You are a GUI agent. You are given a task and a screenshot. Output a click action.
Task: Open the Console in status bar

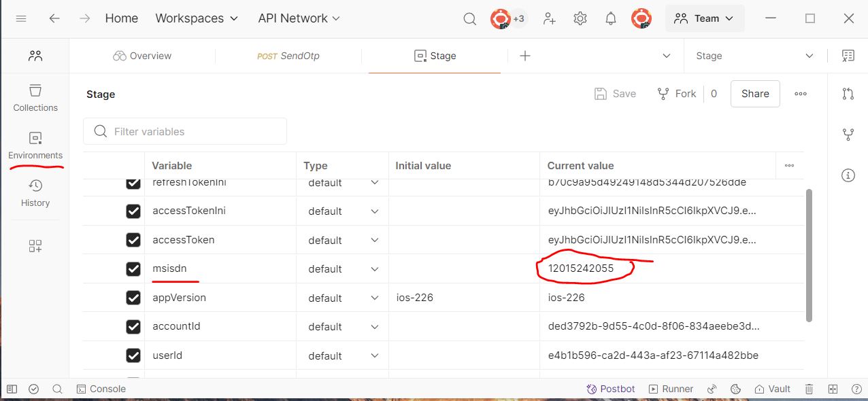[101, 389]
